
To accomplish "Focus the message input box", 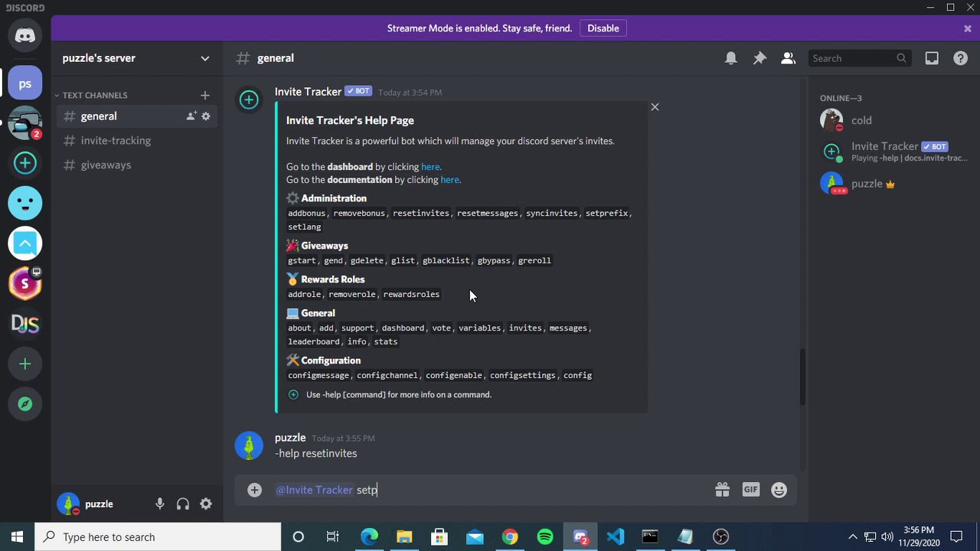I will pos(490,490).
